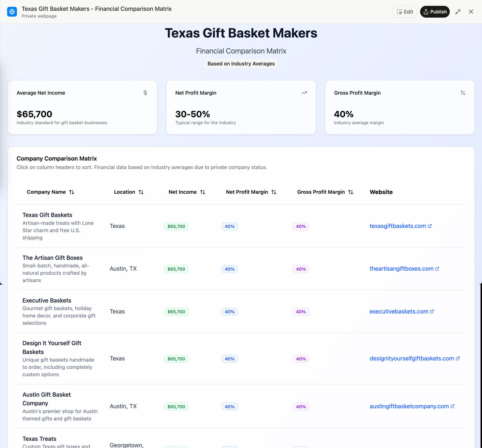Viewport: 482px width, 448px height.
Task: Click Texas Gift Baskets company name
Action: (47, 215)
